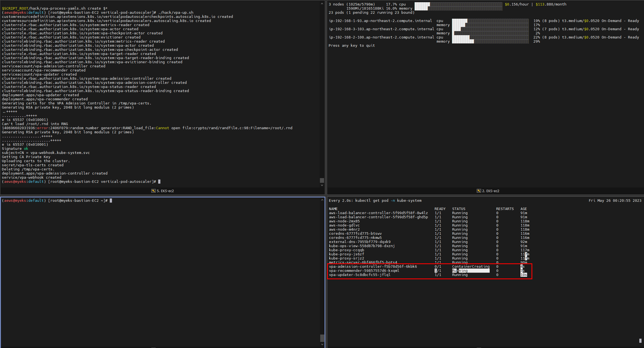
Task: Select the 5. EKS-ec2 pane tab
Action: pyautogui.click(x=165, y=191)
